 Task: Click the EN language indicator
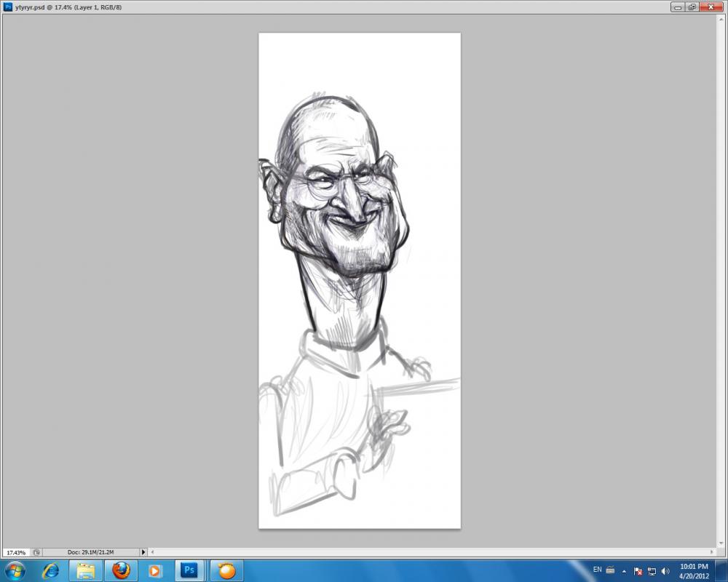point(597,570)
